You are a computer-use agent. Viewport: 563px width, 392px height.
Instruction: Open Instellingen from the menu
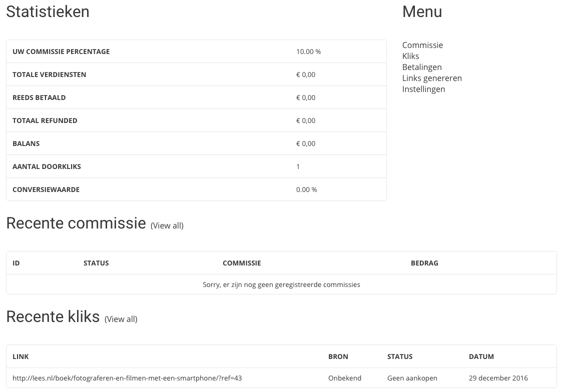[x=423, y=89]
